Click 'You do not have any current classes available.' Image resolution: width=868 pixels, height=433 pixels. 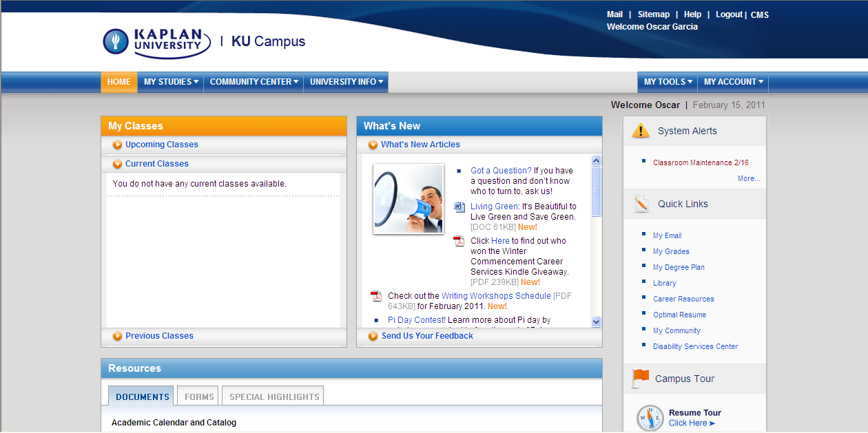coord(199,184)
